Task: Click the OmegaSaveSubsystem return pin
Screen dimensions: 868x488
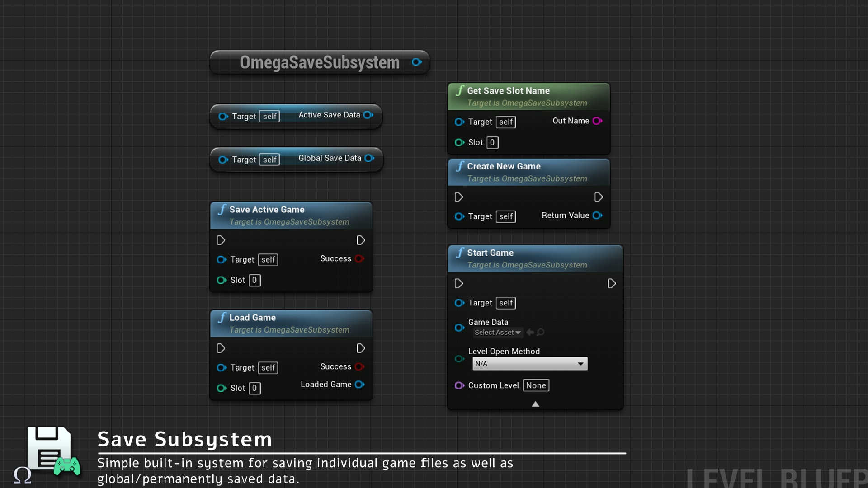Action: point(416,62)
